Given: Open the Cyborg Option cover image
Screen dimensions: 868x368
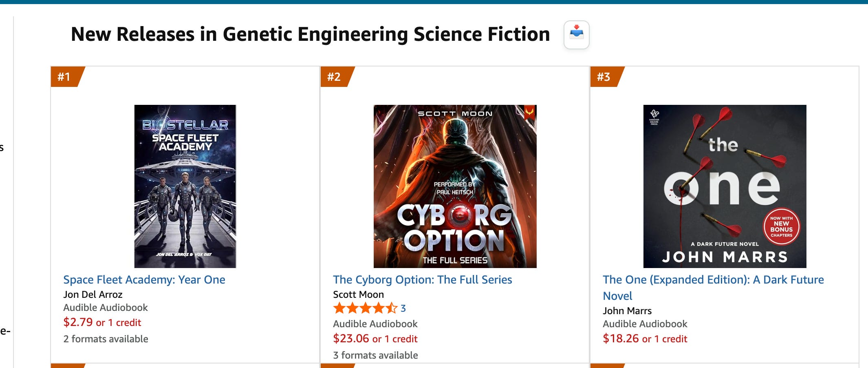Looking at the screenshot, I should (x=455, y=186).
